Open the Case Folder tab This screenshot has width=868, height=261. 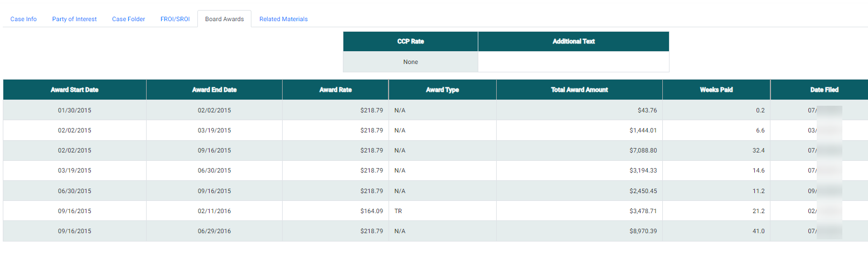point(128,19)
